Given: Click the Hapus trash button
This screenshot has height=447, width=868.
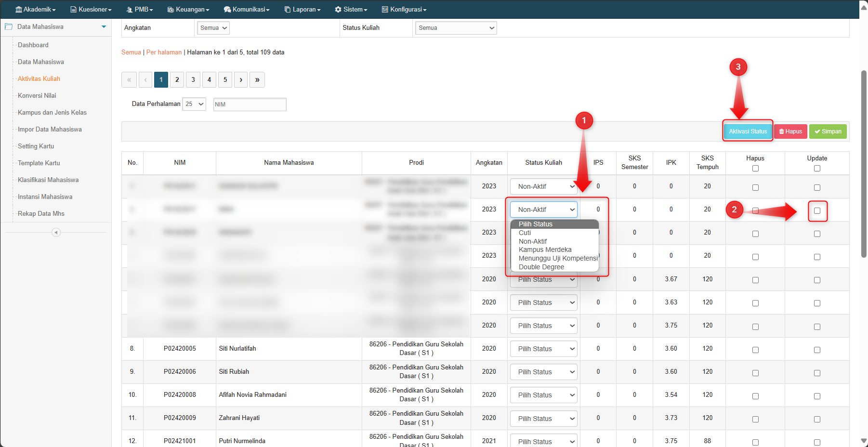Looking at the screenshot, I should (x=790, y=131).
